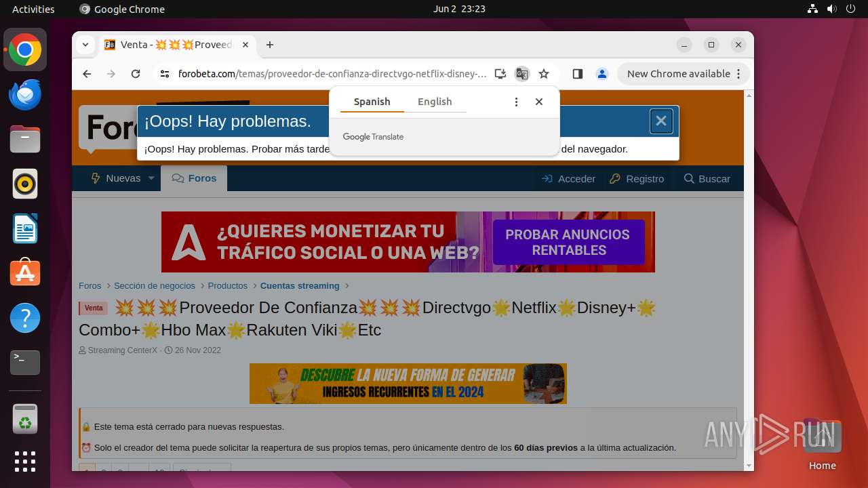Launch Google Chrome from the dock
868x488 pixels.
25,50
